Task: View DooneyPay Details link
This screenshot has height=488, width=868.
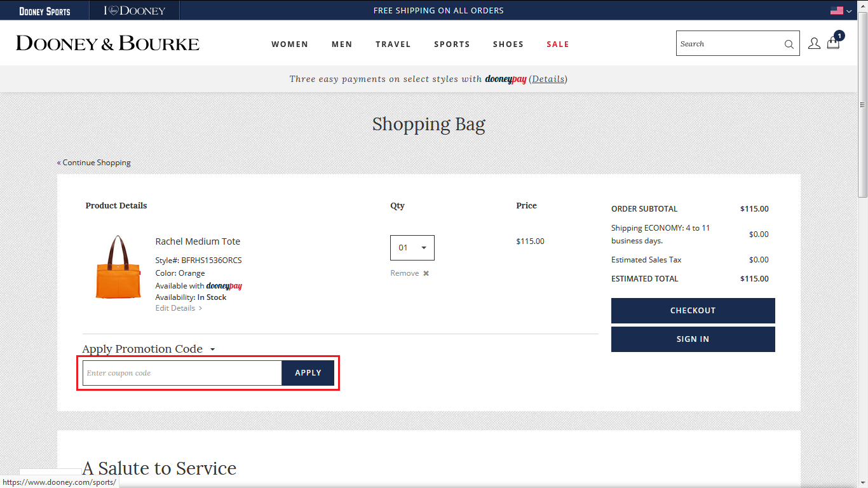Action: (548, 79)
